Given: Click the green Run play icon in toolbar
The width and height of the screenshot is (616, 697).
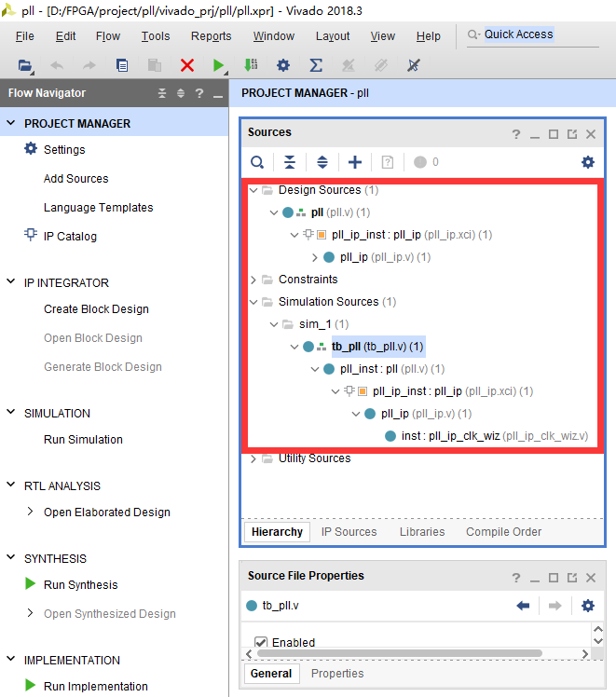Looking at the screenshot, I should pos(218,65).
